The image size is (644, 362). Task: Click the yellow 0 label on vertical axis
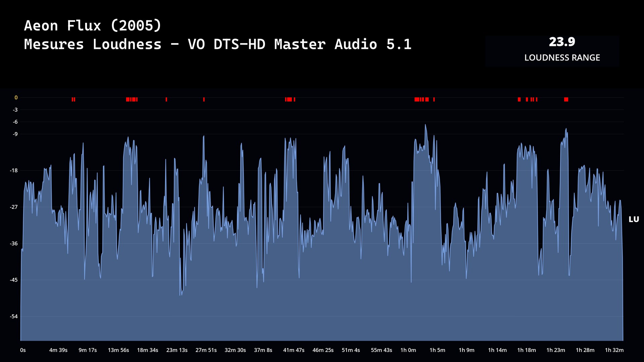16,98
